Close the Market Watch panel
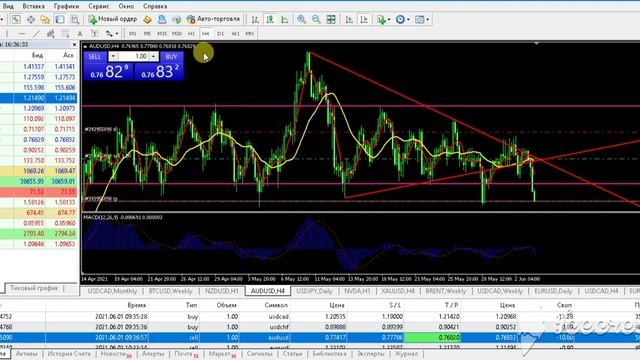The image size is (640, 360). 74,44
